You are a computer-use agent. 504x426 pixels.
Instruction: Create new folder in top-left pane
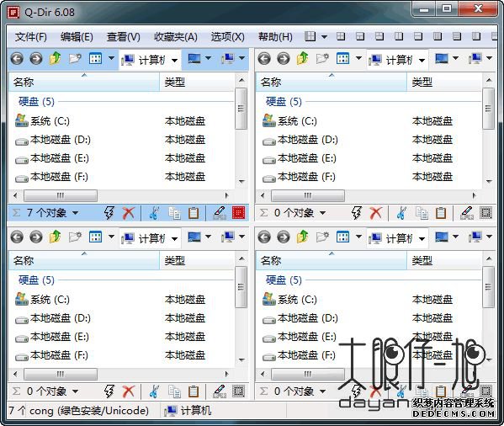coord(75,59)
